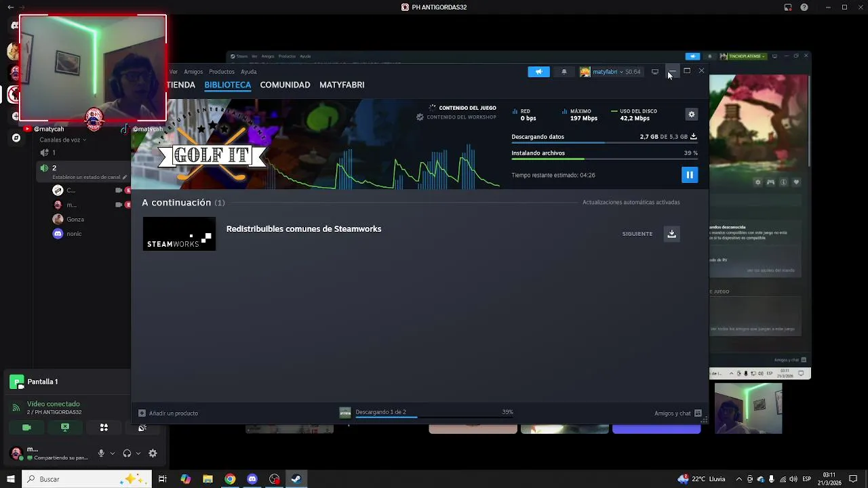Stop Discord screen sharing button
Image resolution: width=868 pixels, height=488 pixels.
point(65,428)
